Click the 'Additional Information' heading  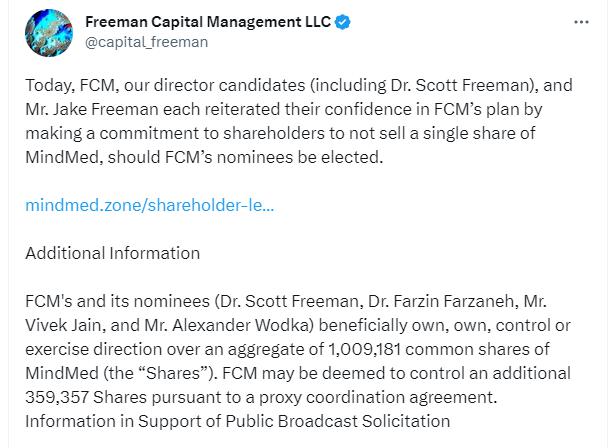[112, 253]
